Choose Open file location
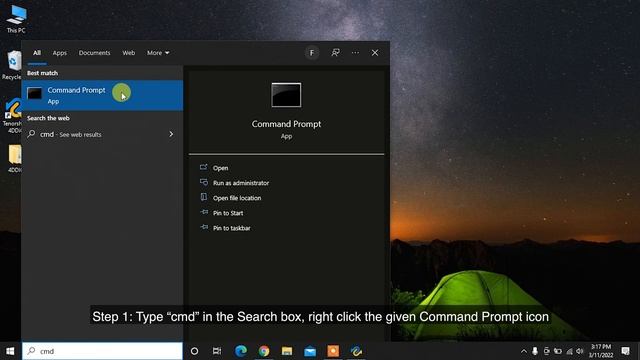 click(x=237, y=198)
